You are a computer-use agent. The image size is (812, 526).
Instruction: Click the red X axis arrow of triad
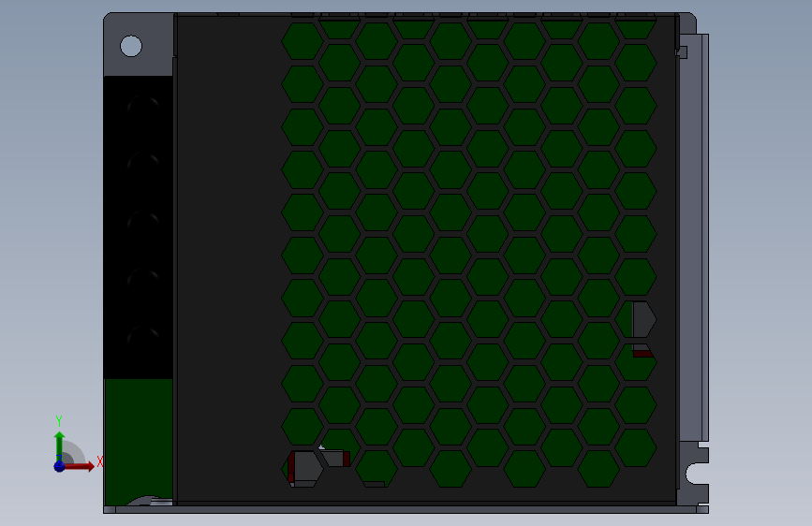[x=79, y=466]
